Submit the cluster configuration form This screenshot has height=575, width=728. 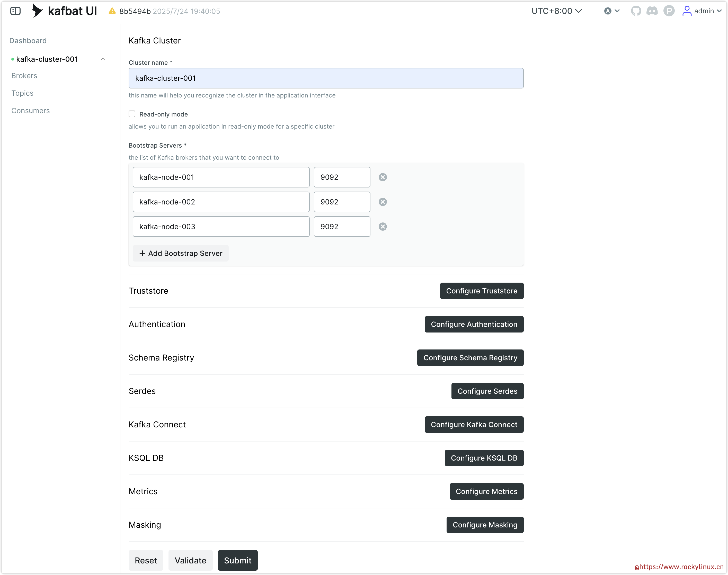point(237,561)
